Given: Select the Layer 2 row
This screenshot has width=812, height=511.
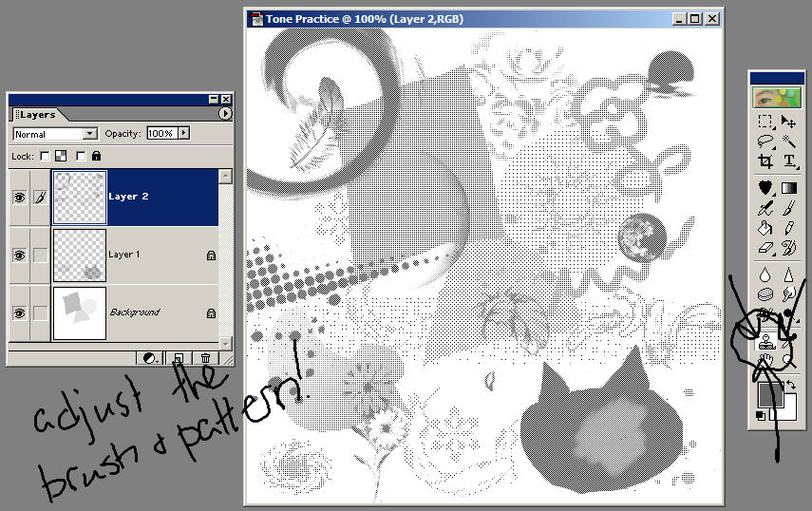Looking at the screenshot, I should [114, 198].
